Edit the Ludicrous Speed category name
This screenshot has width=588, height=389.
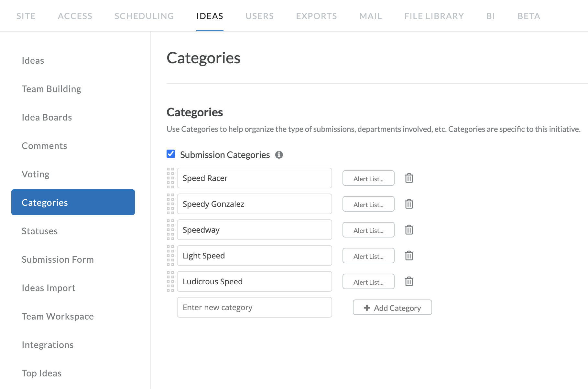click(255, 281)
